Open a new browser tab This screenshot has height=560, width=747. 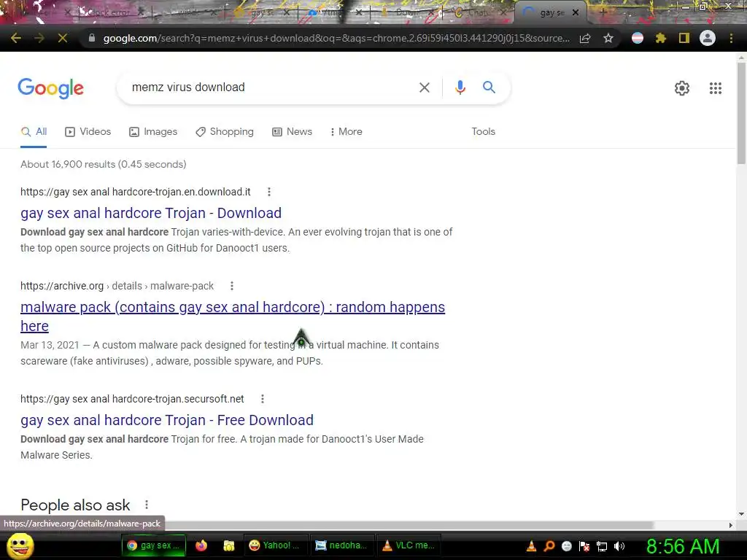[x=603, y=13]
